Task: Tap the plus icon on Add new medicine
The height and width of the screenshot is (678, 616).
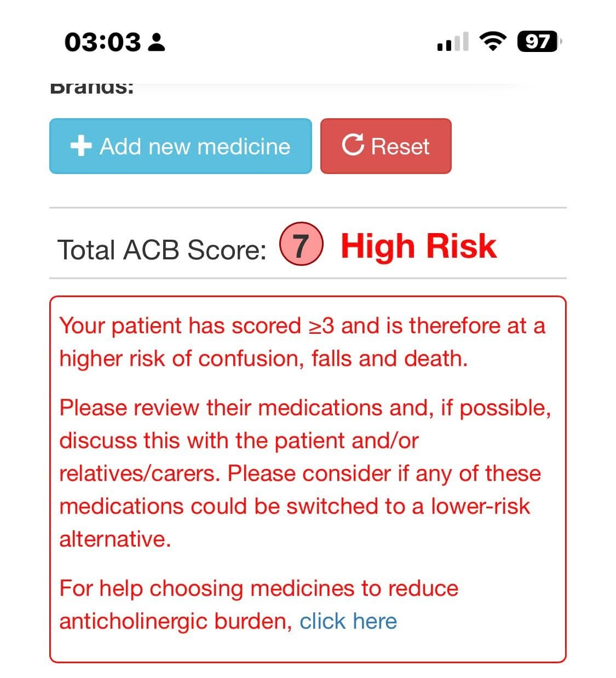Action: [x=81, y=146]
